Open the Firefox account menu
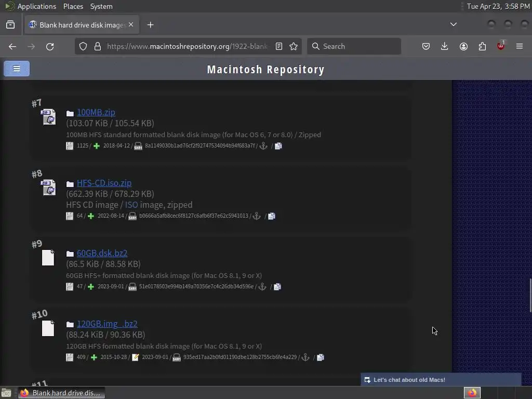The height and width of the screenshot is (399, 532). (x=463, y=46)
